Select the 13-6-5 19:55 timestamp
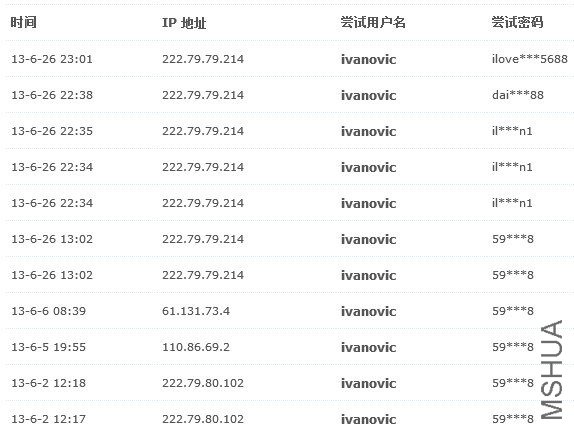The height and width of the screenshot is (435, 574). click(49, 347)
